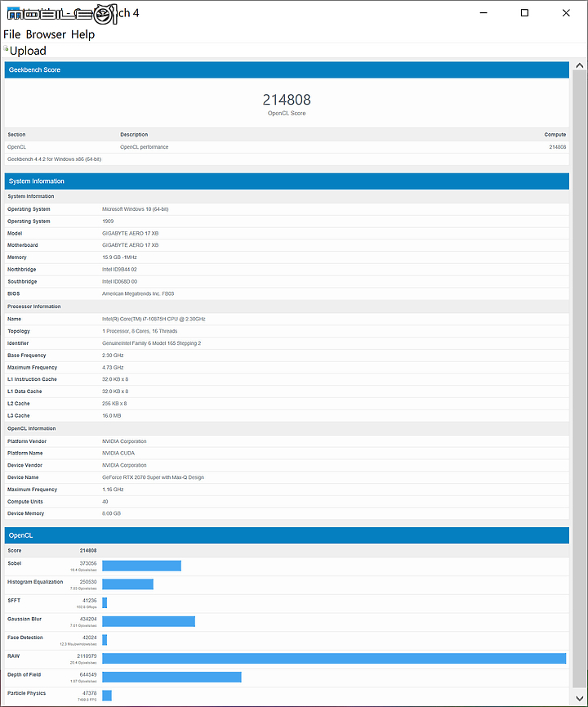
Task: Click the Geekbench Score header
Action: 287,70
